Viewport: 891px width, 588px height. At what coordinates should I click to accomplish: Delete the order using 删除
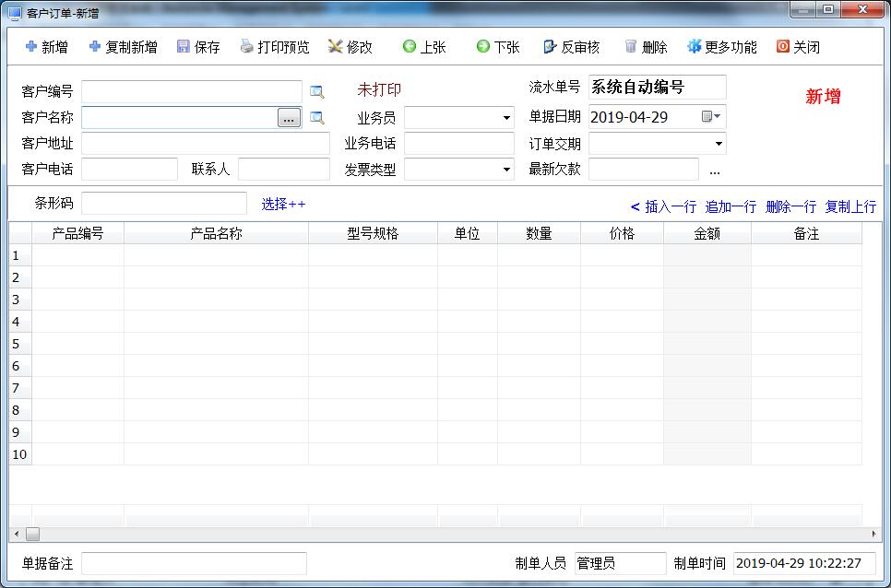(631, 47)
